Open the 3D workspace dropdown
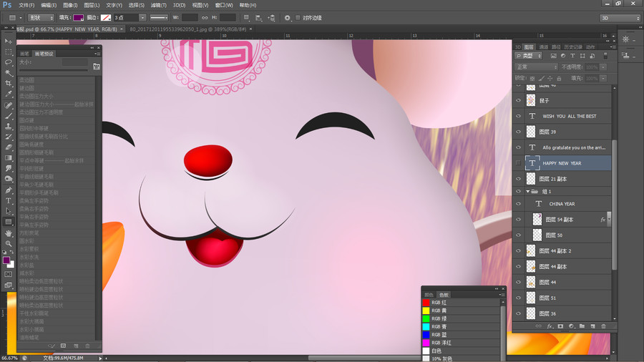Viewport: 644px width, 362px height. point(620,18)
